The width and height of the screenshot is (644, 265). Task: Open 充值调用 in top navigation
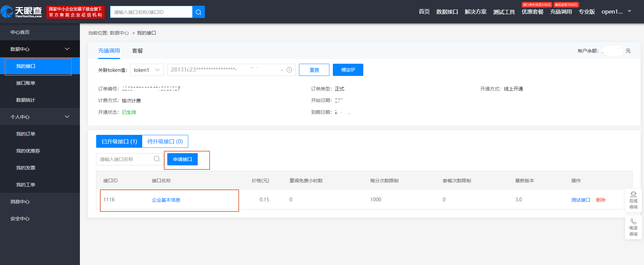coord(561,12)
